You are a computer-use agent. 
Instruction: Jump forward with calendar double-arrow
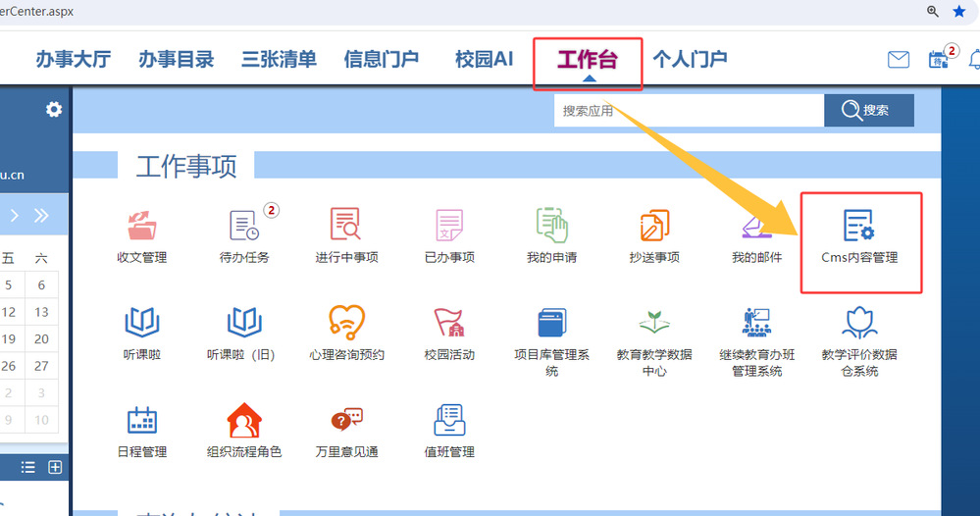[x=41, y=215]
